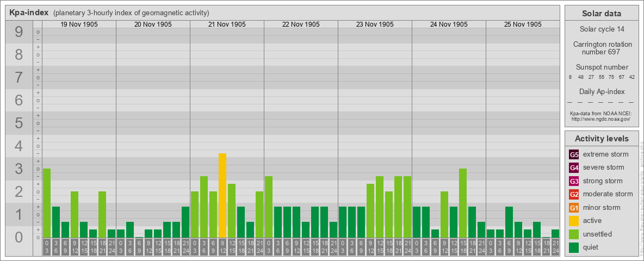Click sunspot value 42
The image size is (644, 261).
632,77
